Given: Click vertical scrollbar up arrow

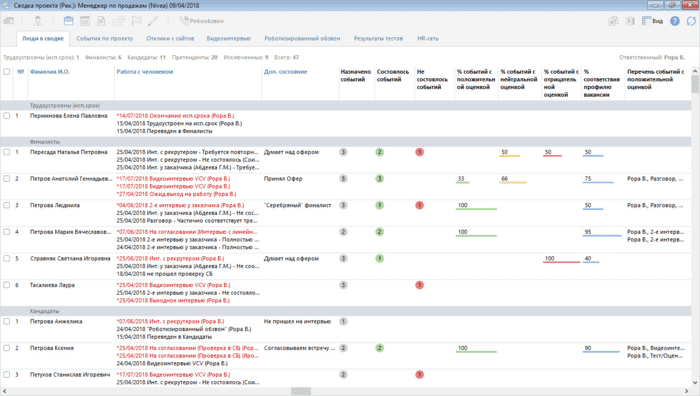Looking at the screenshot, I should click(695, 71).
